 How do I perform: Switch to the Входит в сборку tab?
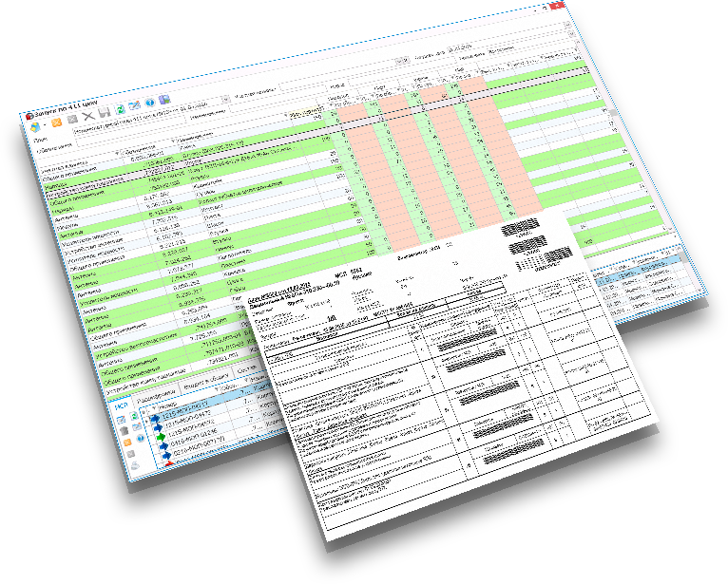pyautogui.click(x=205, y=380)
